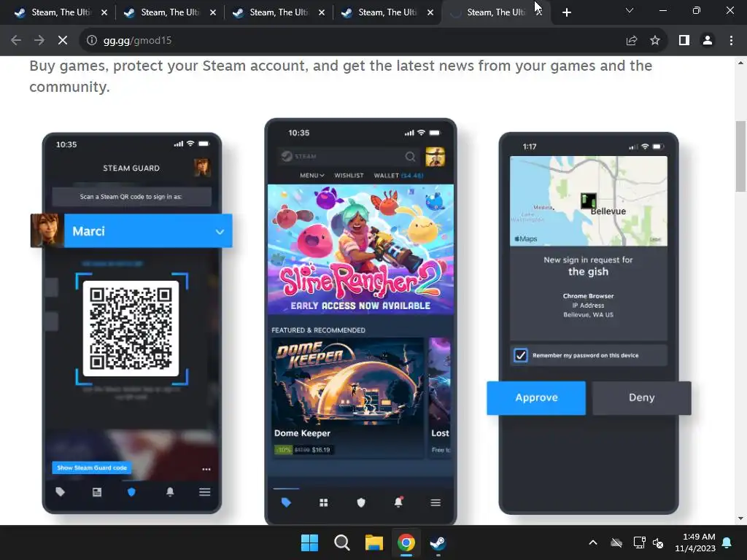
Task: Click the address bar URL gg.gg/gmod15
Action: pos(137,41)
